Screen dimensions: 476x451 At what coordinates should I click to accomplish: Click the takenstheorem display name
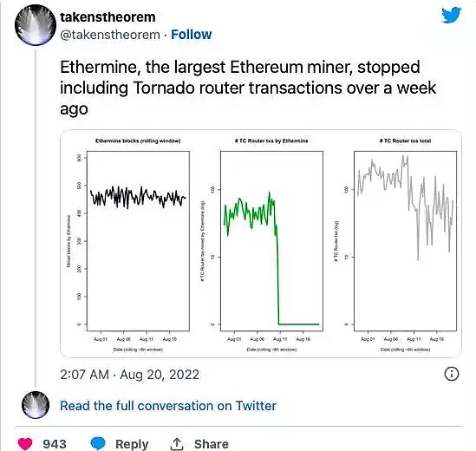108,17
